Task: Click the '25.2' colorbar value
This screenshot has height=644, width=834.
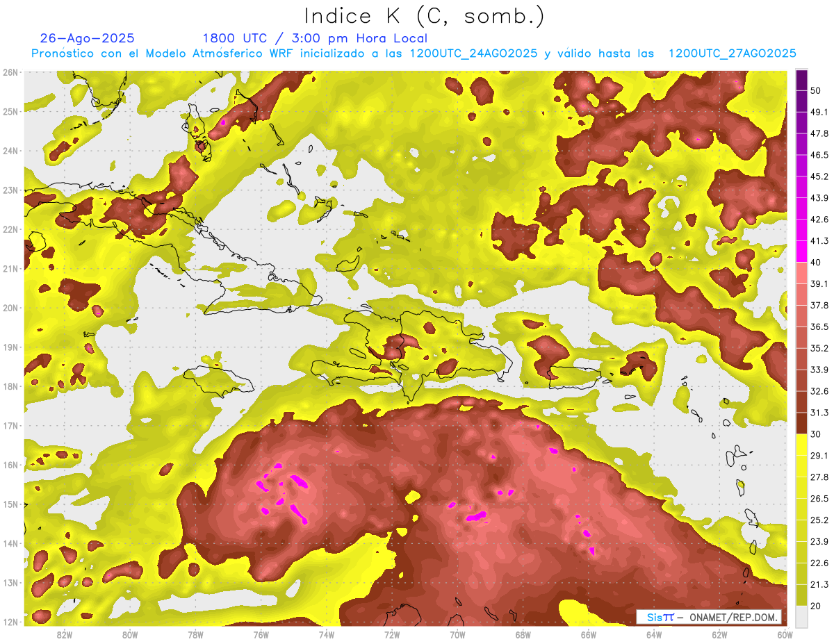Action: point(819,520)
